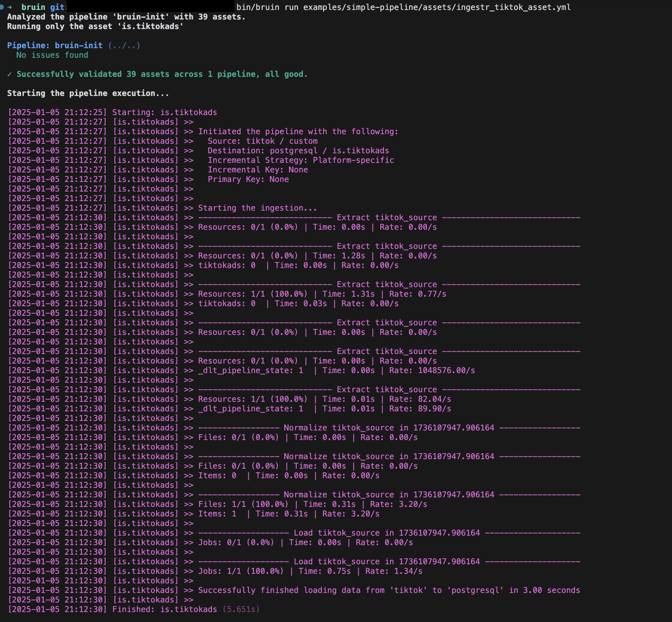672x622 pixels.
Task: Click the "Jobs: 1/1 (100.0%)" line
Action: (x=310, y=571)
